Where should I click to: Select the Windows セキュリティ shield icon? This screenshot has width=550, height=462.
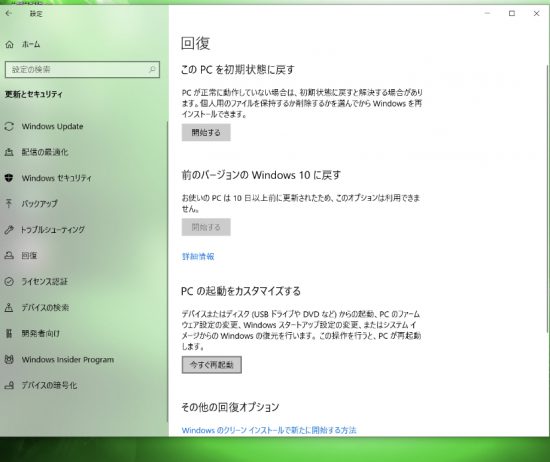click(x=9, y=178)
